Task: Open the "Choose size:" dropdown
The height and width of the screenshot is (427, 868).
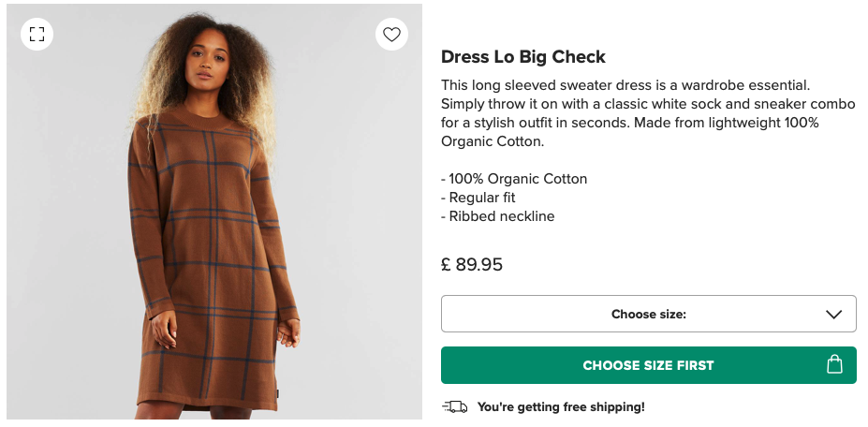Action: 648,314
